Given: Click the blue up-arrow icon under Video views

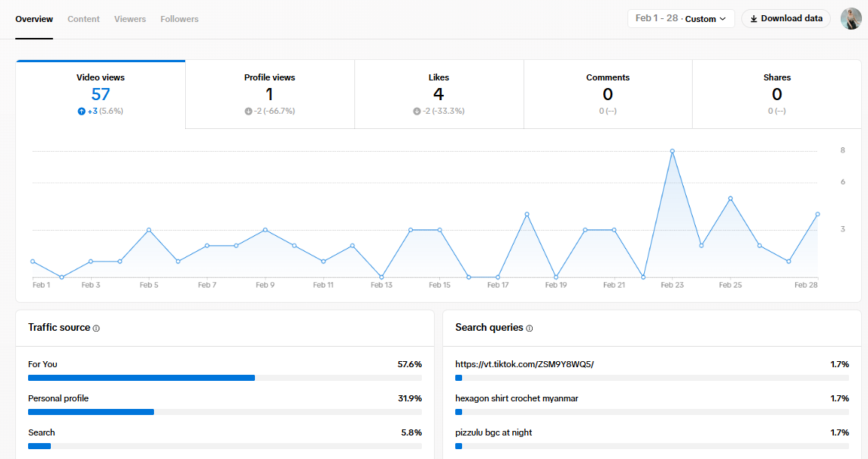Looking at the screenshot, I should pyautogui.click(x=81, y=112).
